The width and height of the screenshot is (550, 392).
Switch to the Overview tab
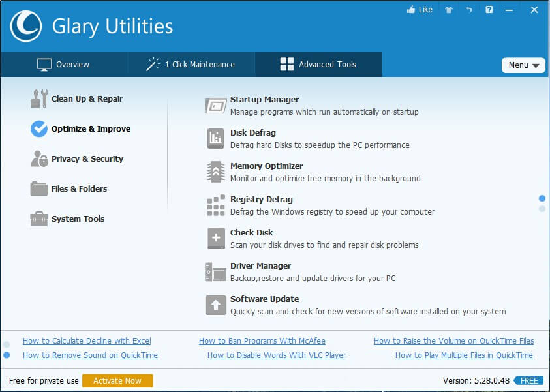point(63,65)
